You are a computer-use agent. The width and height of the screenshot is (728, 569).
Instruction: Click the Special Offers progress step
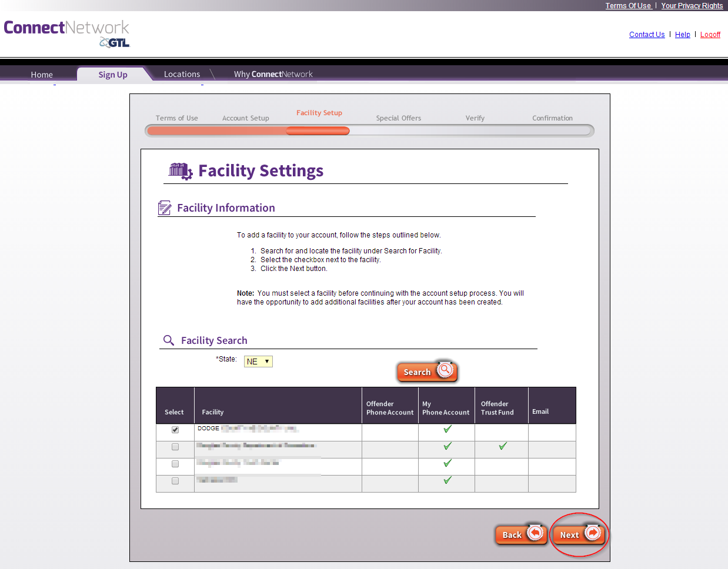point(399,118)
